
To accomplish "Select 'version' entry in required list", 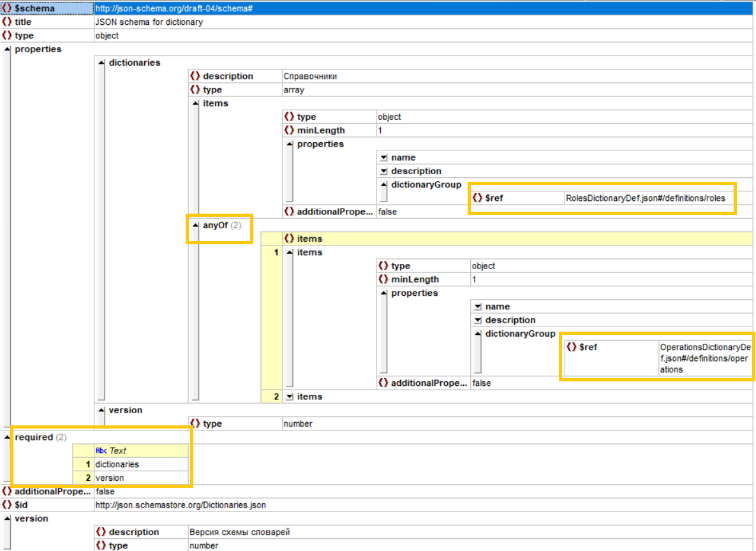I will point(110,478).
